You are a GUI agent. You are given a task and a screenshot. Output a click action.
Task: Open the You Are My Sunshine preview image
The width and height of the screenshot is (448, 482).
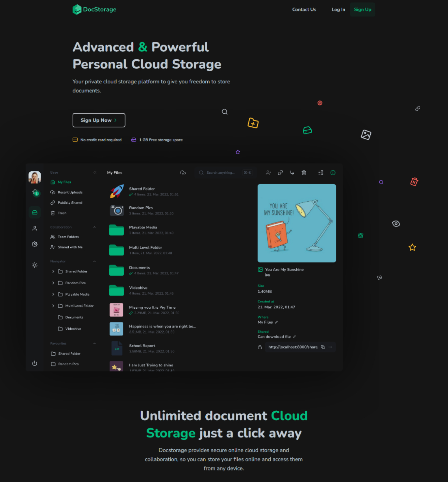point(296,223)
